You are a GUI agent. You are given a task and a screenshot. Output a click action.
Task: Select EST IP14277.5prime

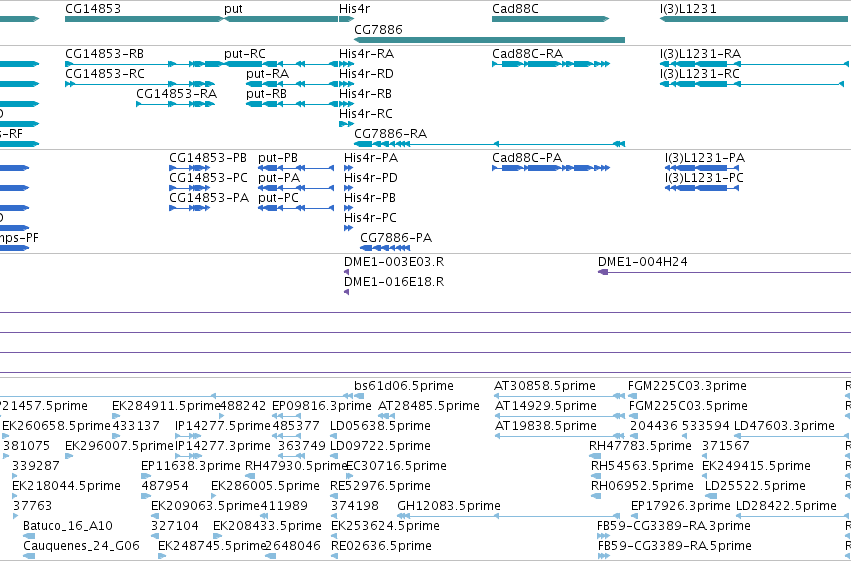coord(223,426)
